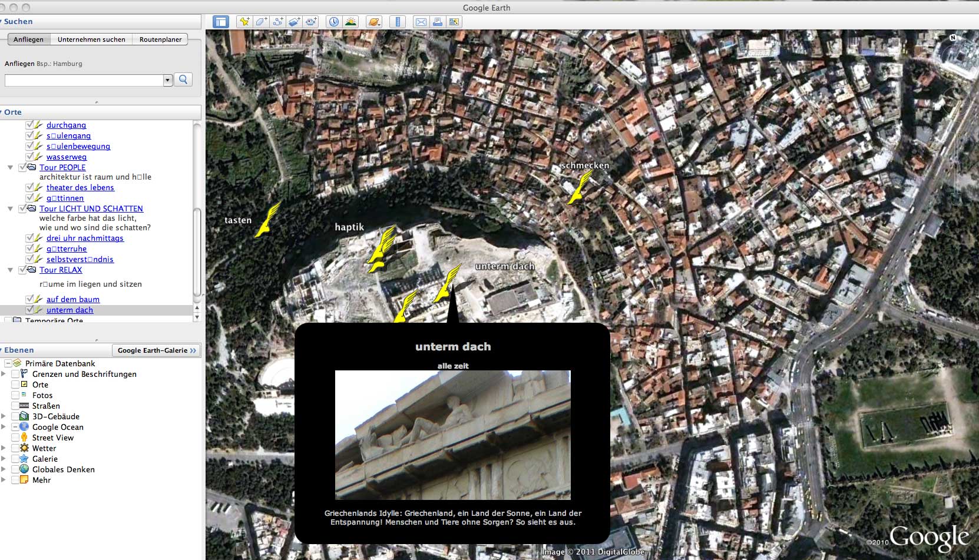The image size is (979, 560).
Task: Click the Tour PEOPLE folder icon
Action: click(x=32, y=167)
